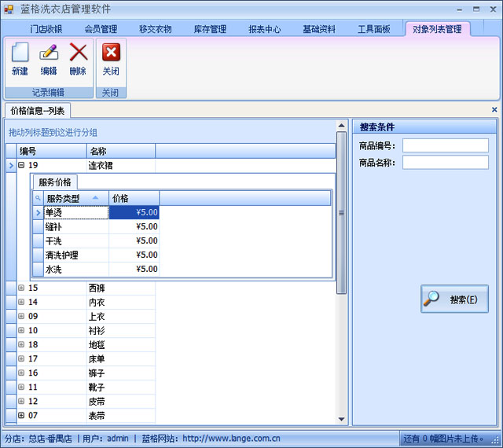Open the 基础资料 ribbon tab

tap(319, 29)
